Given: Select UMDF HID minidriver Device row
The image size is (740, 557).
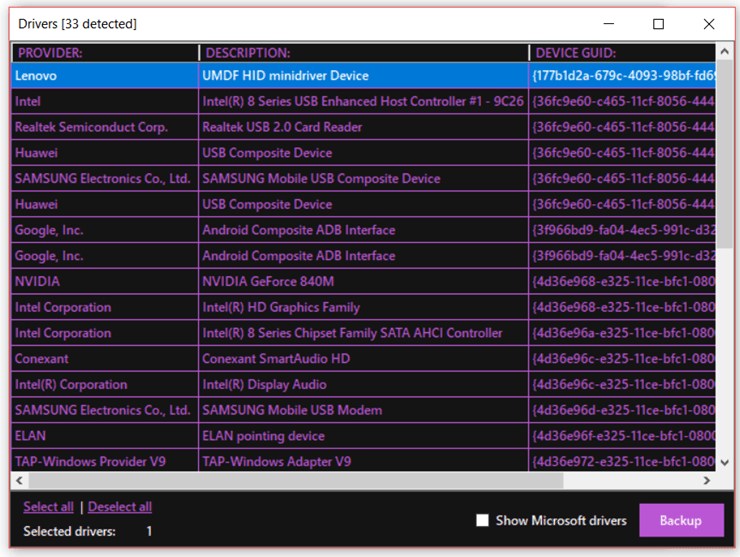Looking at the screenshot, I should pyautogui.click(x=363, y=76).
